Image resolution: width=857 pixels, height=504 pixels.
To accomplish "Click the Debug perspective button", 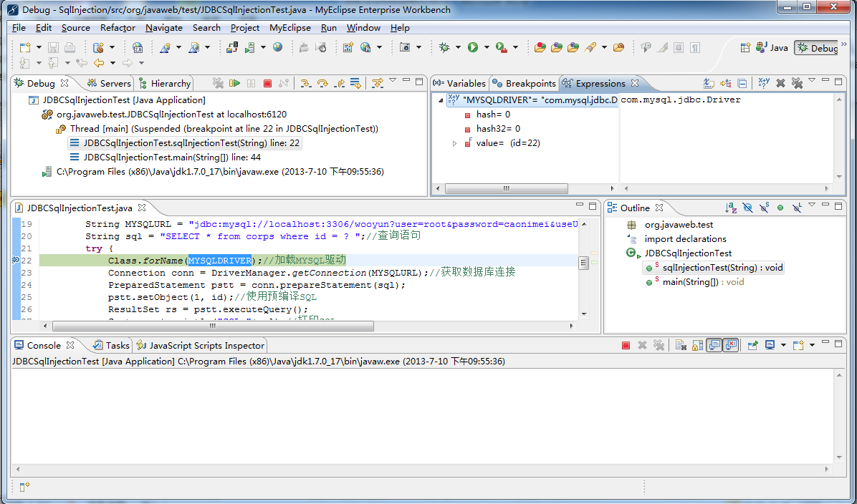I will [817, 47].
